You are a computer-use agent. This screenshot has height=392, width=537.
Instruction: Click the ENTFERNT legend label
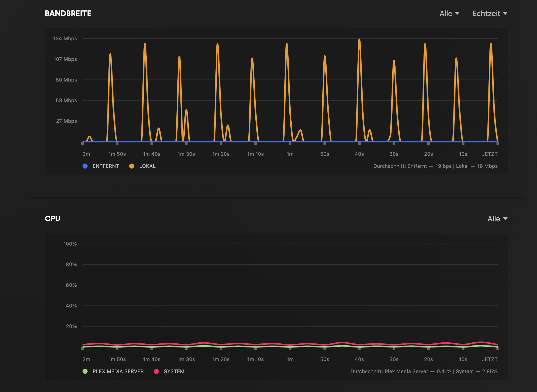click(x=106, y=166)
